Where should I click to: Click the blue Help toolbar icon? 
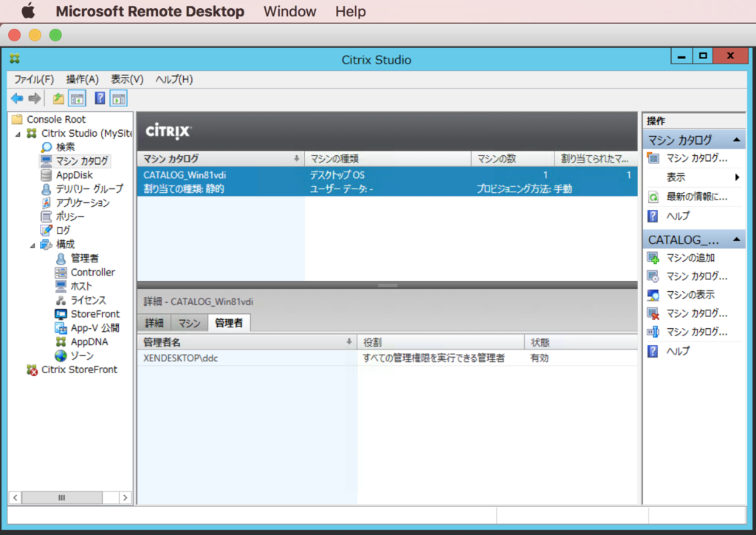coord(100,98)
